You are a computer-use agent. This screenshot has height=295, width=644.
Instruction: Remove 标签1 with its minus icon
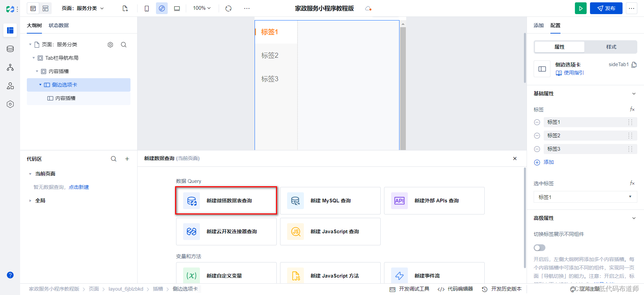tap(537, 122)
